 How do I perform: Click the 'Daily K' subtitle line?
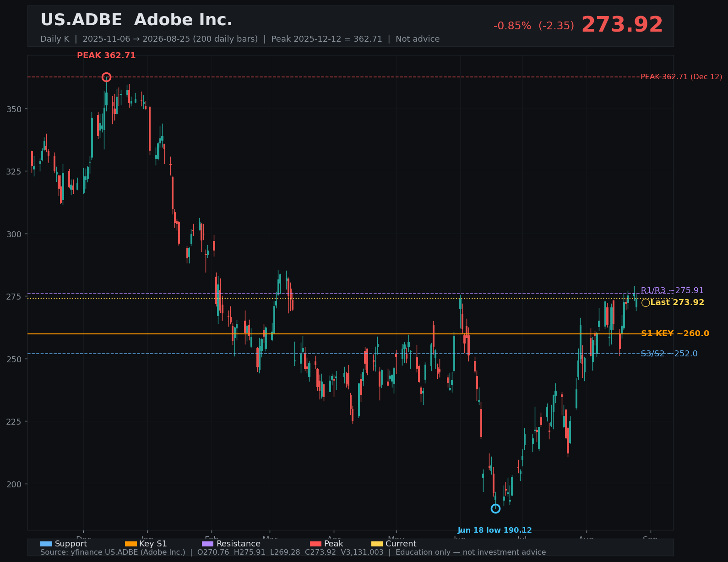point(240,39)
